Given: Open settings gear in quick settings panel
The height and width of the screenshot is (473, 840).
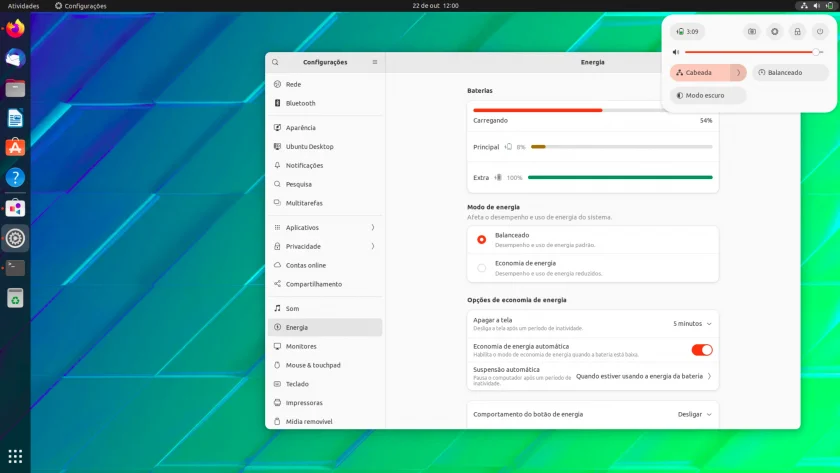Looking at the screenshot, I should point(775,32).
